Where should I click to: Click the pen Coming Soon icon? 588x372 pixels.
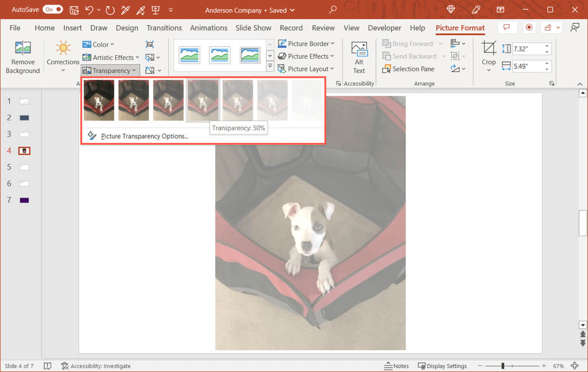click(x=476, y=9)
